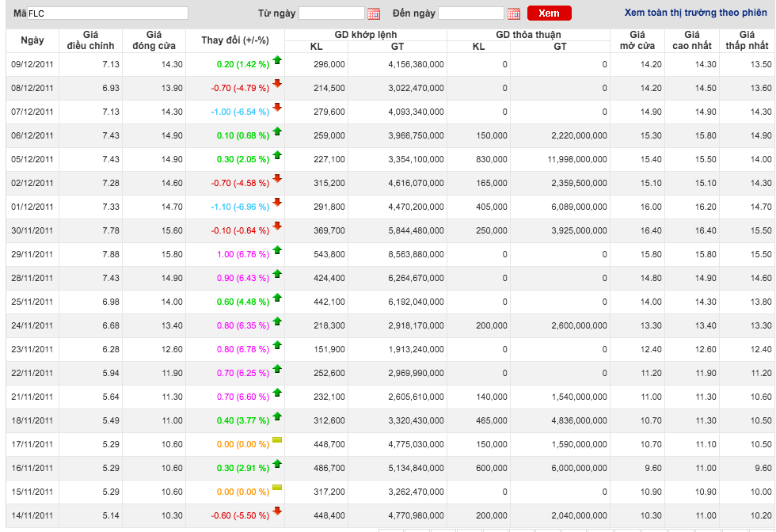Click the order value '8,563,880,000'
The height and width of the screenshot is (532, 776).
[x=416, y=254]
